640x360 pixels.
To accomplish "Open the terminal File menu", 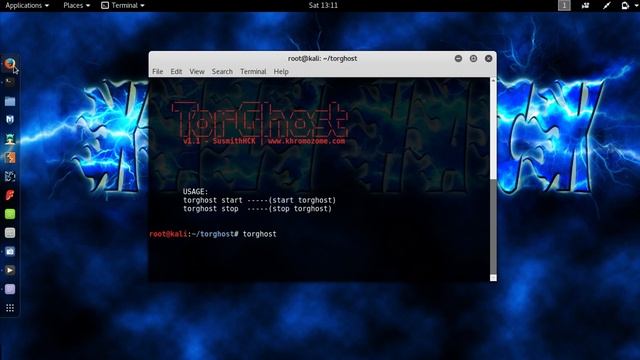I will [158, 71].
